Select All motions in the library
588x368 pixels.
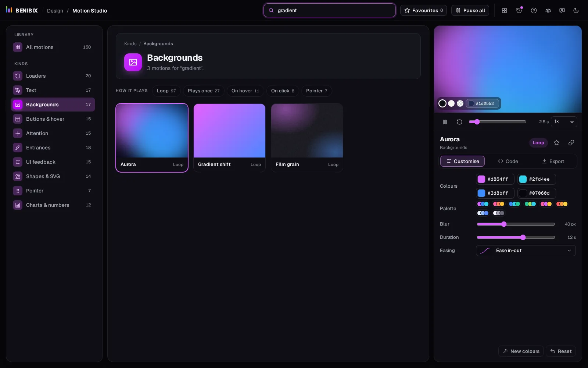pos(53,47)
